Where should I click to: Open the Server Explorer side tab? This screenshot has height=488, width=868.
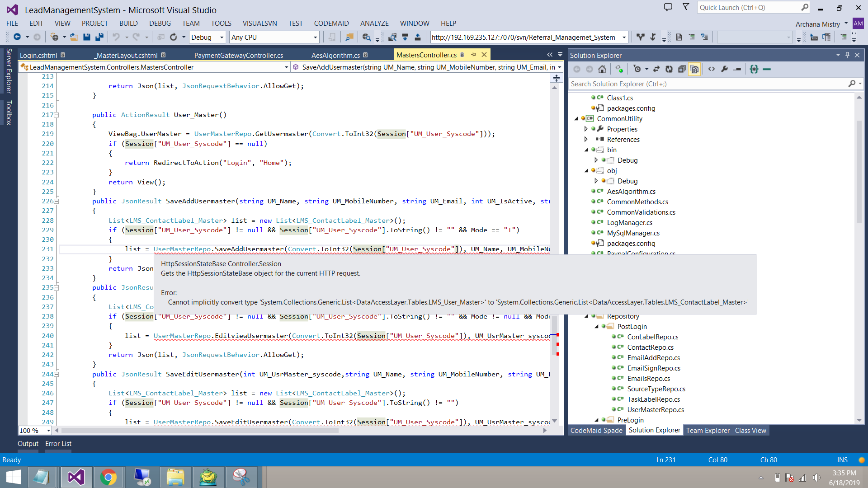(9, 70)
